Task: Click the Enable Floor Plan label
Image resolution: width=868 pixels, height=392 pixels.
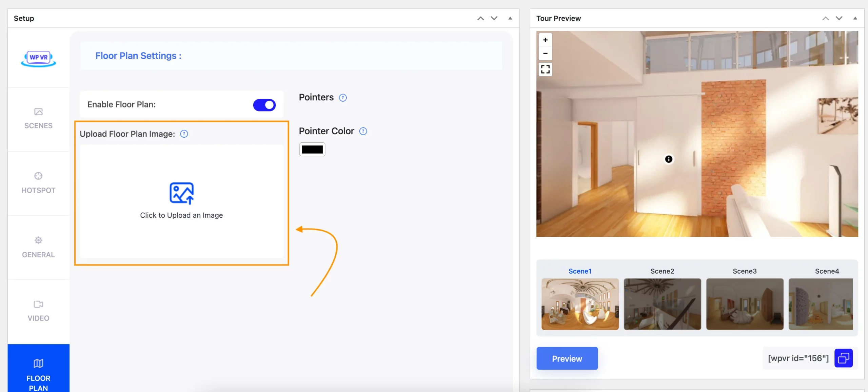Action: tap(121, 104)
